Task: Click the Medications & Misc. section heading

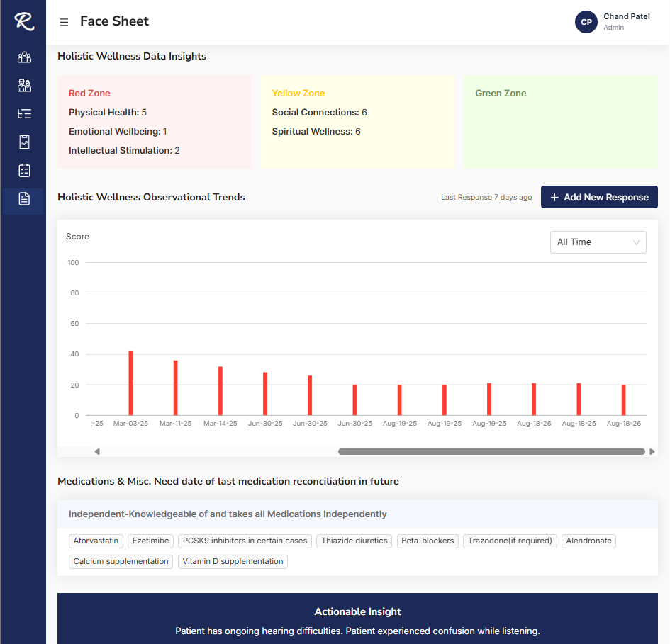Action: pos(228,481)
